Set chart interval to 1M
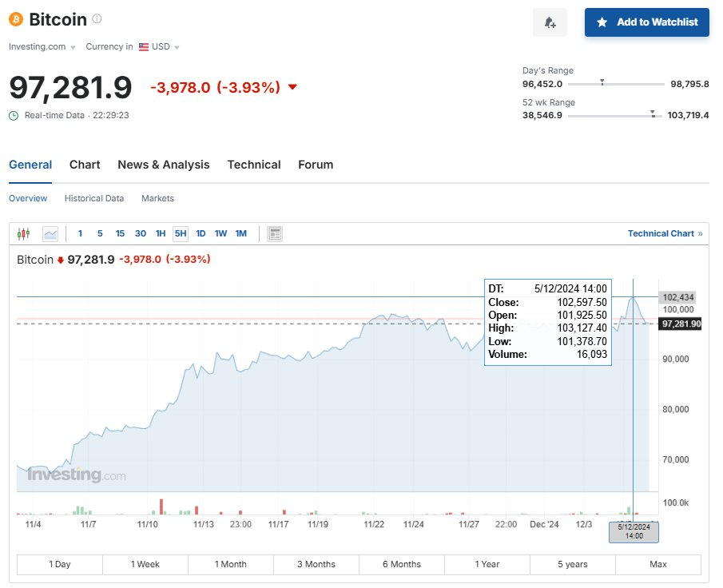 [x=241, y=234]
